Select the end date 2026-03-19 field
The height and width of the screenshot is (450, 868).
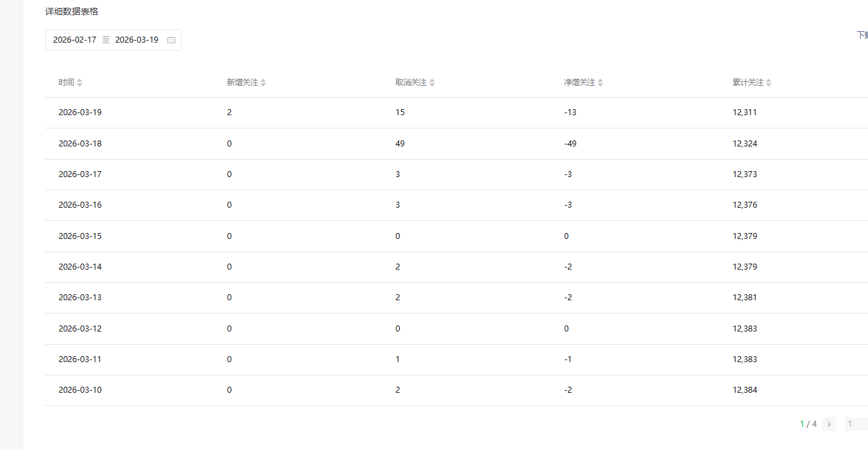click(136, 40)
